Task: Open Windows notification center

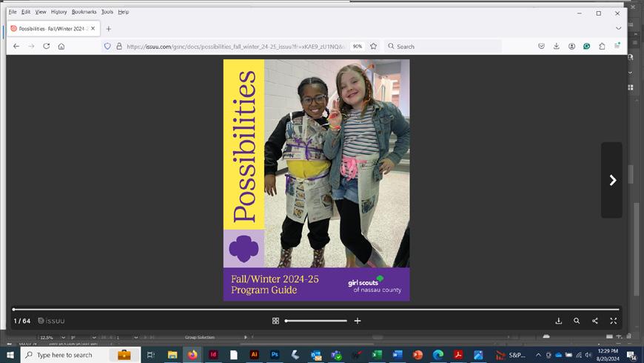Action: point(631,355)
